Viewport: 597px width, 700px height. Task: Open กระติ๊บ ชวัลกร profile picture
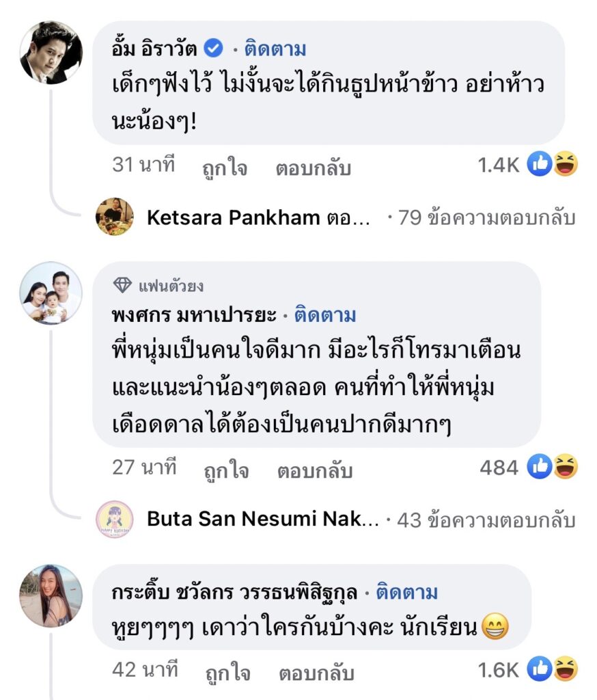tap(51, 595)
